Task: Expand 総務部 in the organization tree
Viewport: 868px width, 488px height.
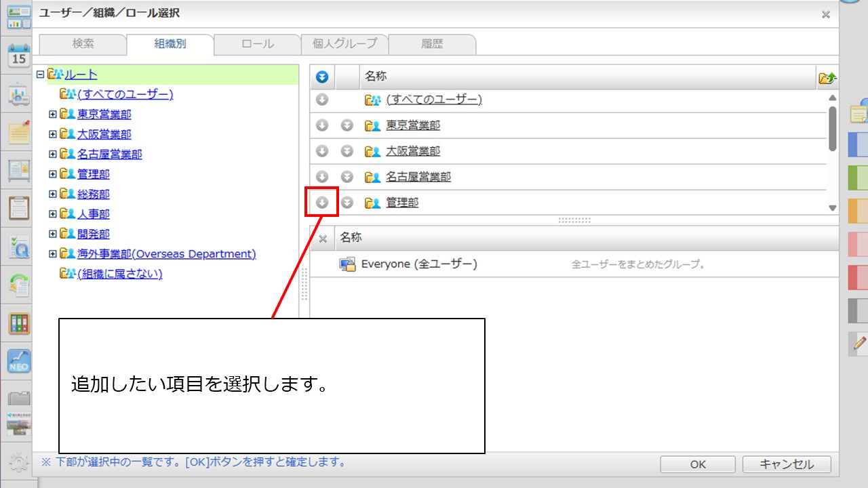Action: pyautogui.click(x=53, y=194)
